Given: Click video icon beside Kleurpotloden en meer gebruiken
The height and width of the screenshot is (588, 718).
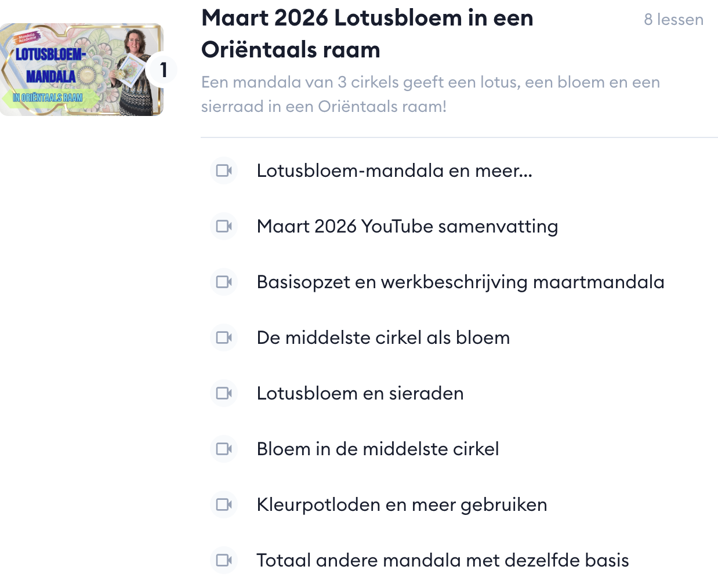Looking at the screenshot, I should [x=224, y=504].
